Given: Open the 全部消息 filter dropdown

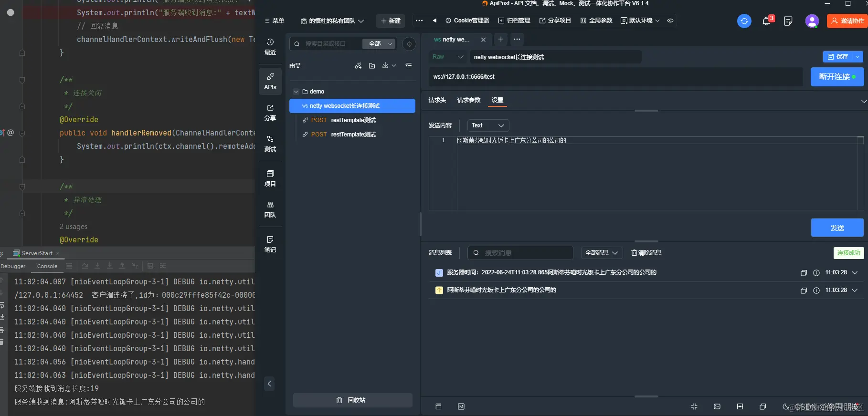Looking at the screenshot, I should (602, 253).
